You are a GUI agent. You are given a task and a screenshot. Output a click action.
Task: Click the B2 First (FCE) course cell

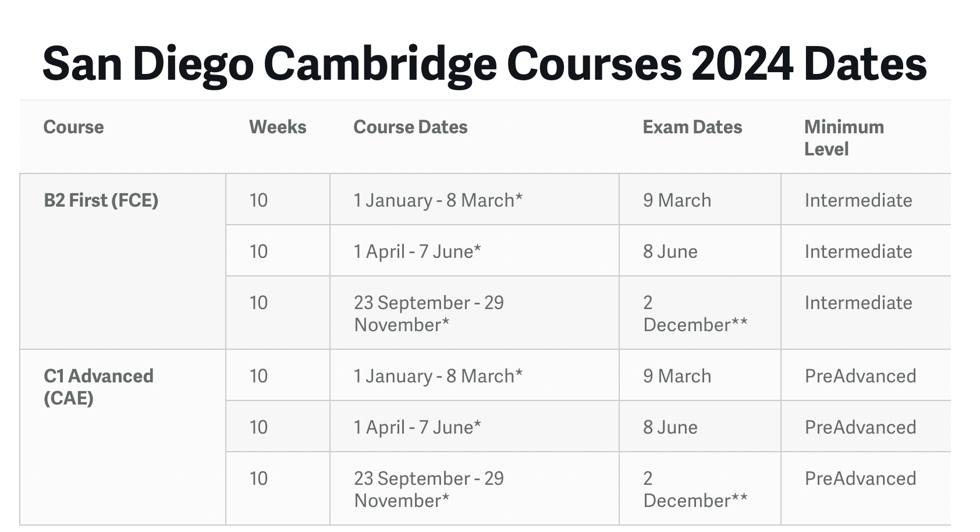point(101,200)
